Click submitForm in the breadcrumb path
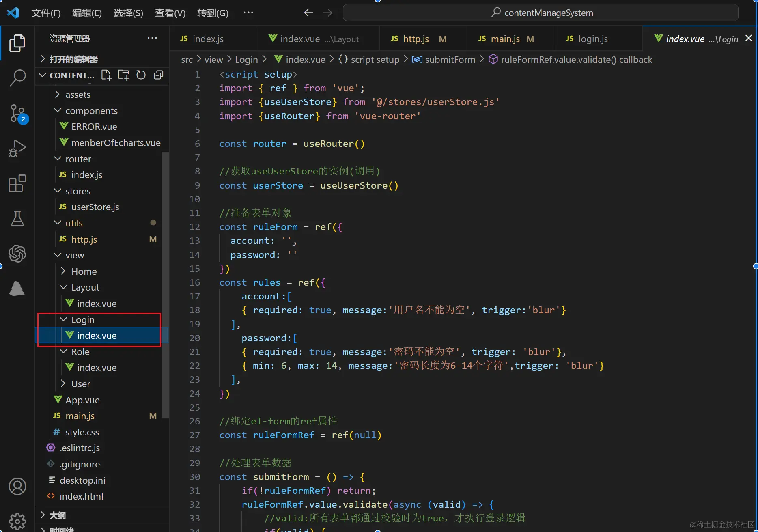 450,60
